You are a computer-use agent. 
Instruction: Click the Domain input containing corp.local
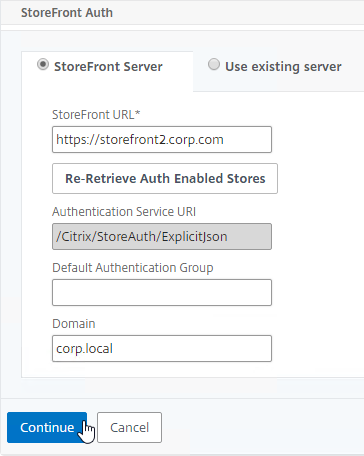tap(162, 348)
